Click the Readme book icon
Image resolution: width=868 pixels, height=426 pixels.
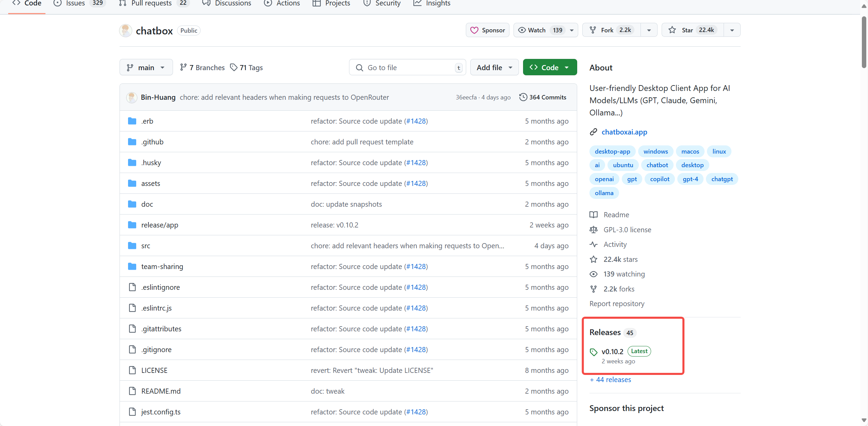(594, 215)
